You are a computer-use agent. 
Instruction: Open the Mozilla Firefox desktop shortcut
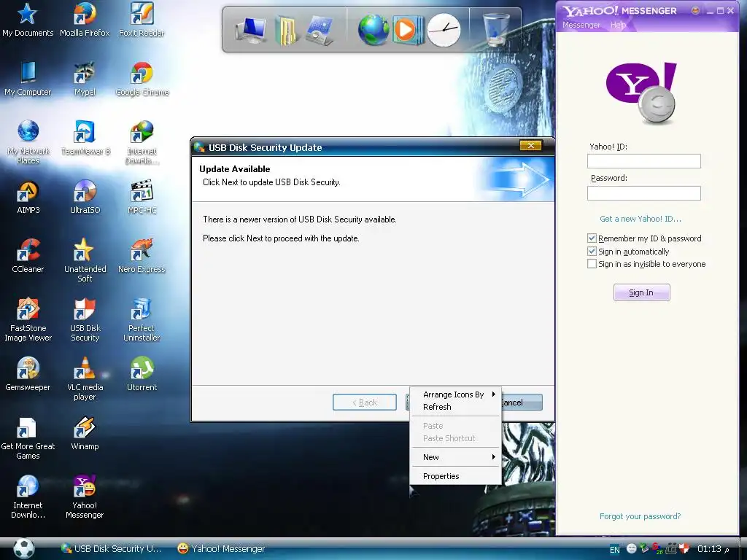[85, 20]
